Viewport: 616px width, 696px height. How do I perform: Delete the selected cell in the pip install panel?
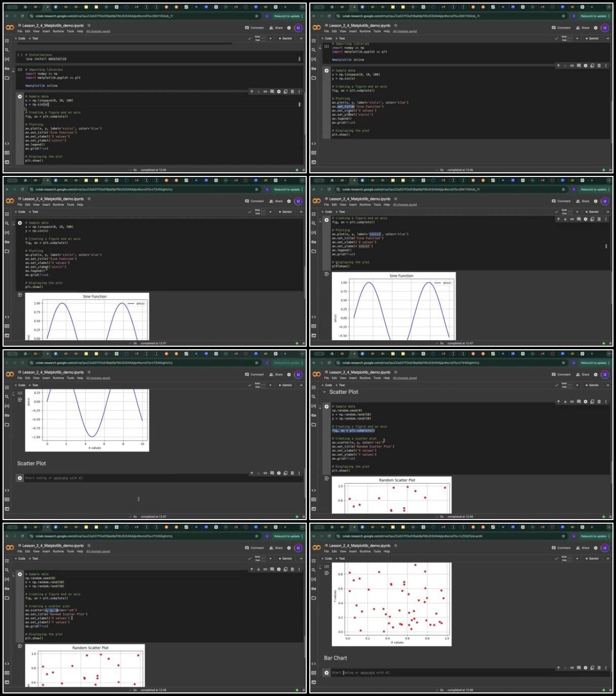pos(292,92)
